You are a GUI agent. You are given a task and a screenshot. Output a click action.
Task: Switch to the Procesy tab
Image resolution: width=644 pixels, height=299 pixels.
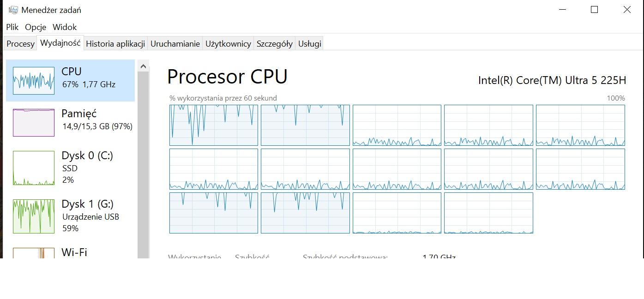[20, 44]
